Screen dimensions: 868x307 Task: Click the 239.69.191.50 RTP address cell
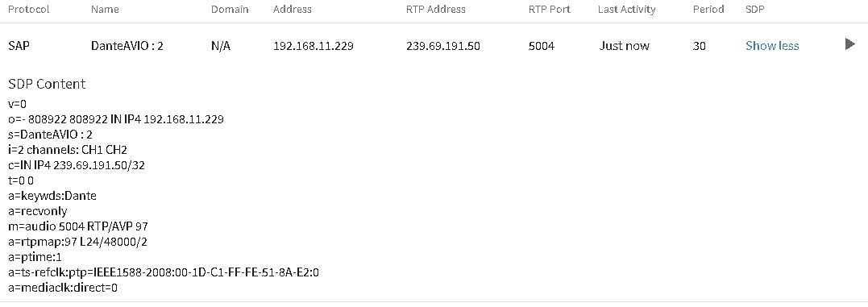tap(442, 46)
